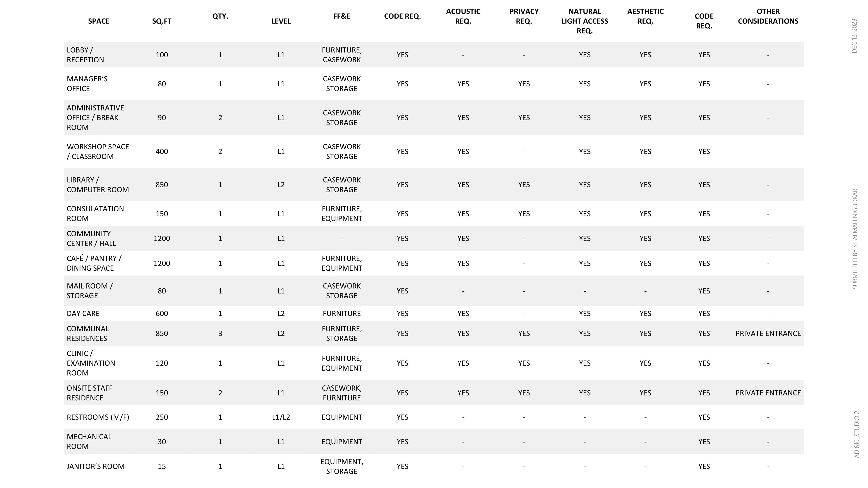The width and height of the screenshot is (868, 488).
Task: Click the L1/L2 level for Restrooms
Action: tap(281, 417)
